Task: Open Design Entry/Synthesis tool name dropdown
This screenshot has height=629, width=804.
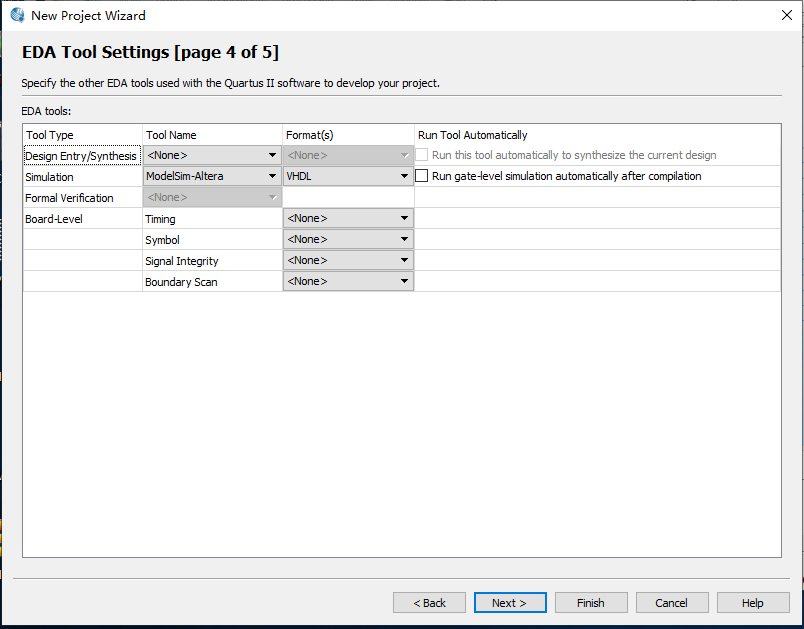Action: click(212, 155)
